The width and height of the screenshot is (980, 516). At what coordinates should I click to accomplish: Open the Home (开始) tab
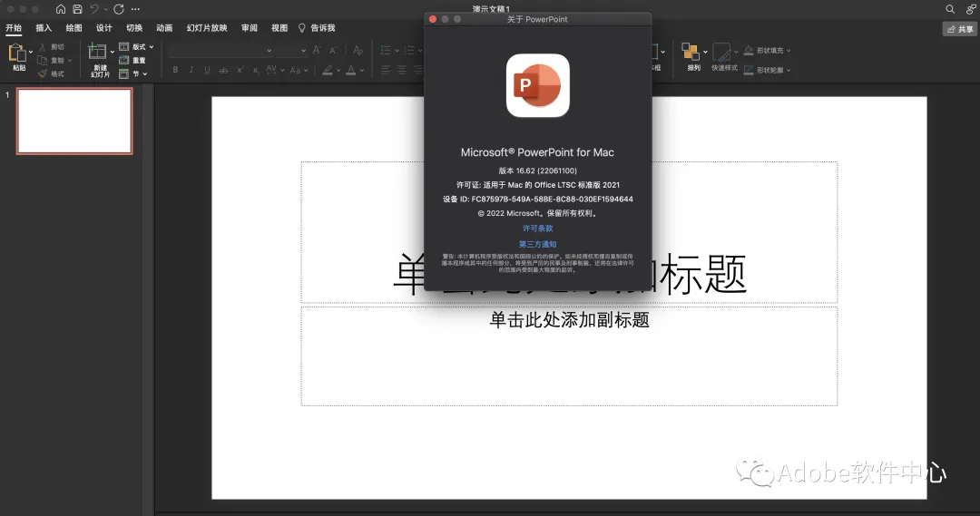click(x=14, y=28)
